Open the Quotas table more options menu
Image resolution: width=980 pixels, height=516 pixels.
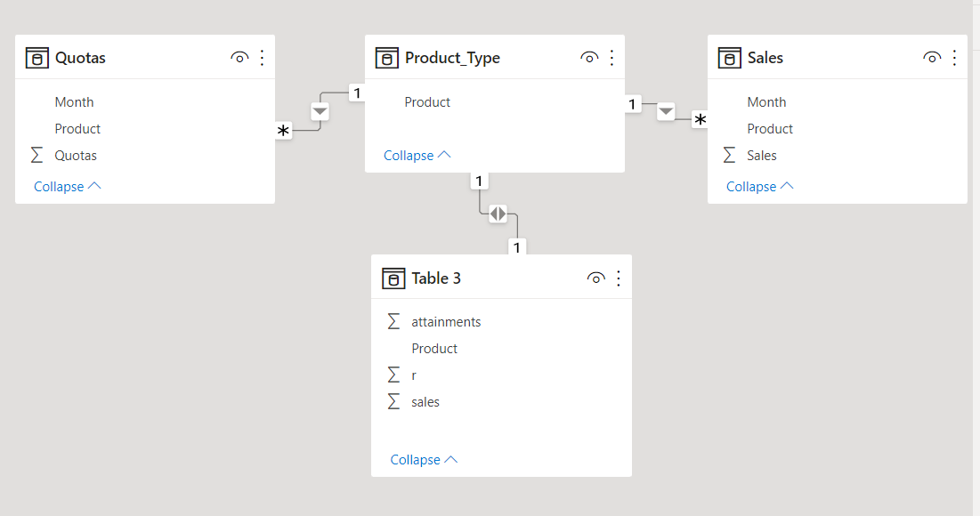pyautogui.click(x=262, y=58)
